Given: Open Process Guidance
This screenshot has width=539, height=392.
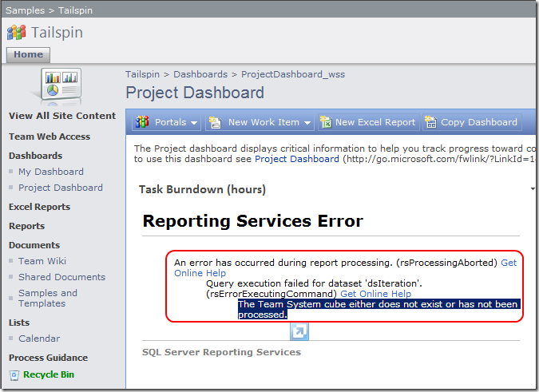Looking at the screenshot, I should pos(48,358).
